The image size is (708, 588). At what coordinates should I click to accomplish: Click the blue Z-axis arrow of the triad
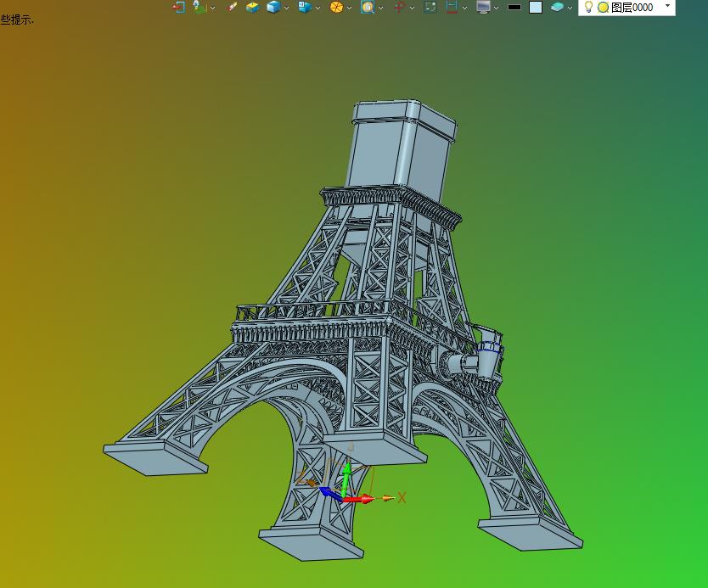point(330,494)
